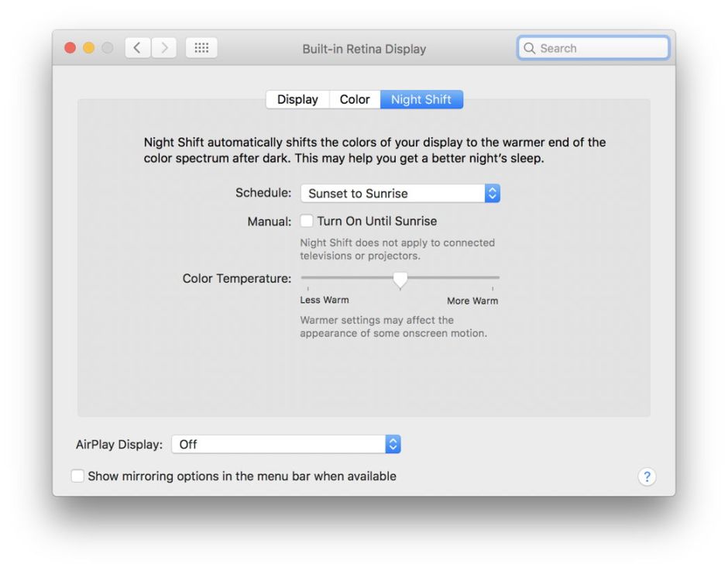Image resolution: width=728 pixels, height=571 pixels.
Task: Click the magnifying glass search icon
Action: point(530,48)
